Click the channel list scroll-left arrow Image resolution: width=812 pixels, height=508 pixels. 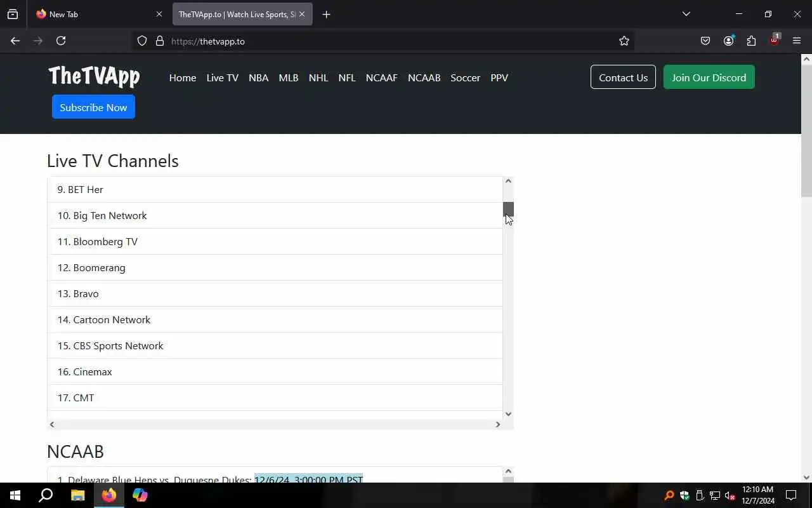click(x=52, y=424)
